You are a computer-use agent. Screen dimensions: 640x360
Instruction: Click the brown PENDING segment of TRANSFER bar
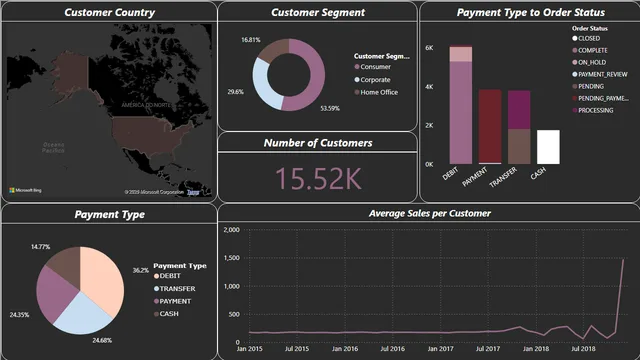[x=519, y=147]
